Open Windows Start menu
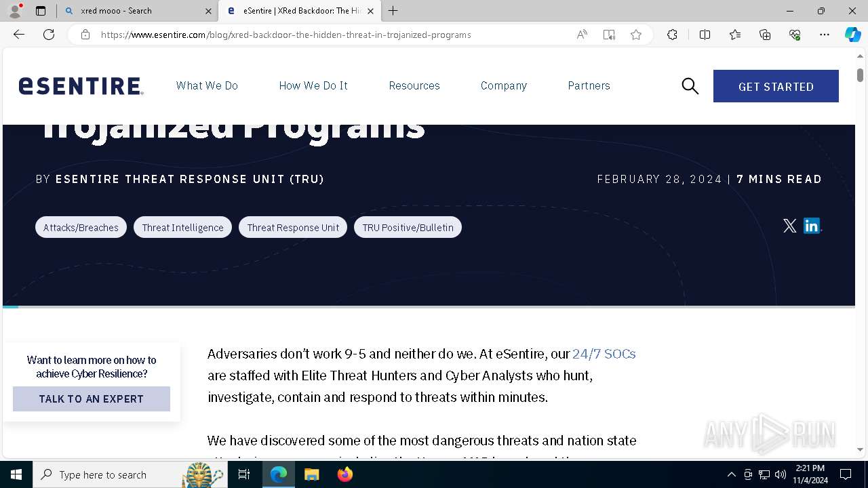This screenshot has width=868, height=488. 16,474
